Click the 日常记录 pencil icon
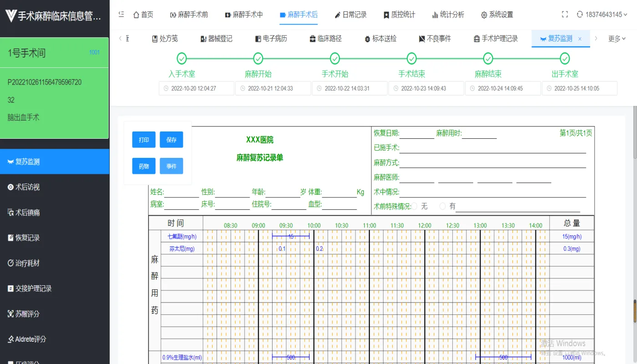This screenshot has height=364, width=637. pyautogui.click(x=338, y=15)
